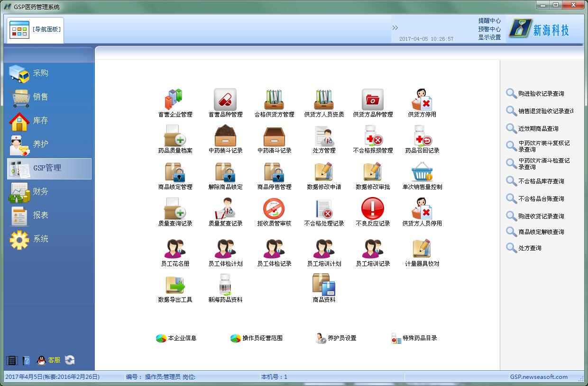Click 操作员经营范围 button
The width and height of the screenshot is (588, 386).
click(x=257, y=338)
